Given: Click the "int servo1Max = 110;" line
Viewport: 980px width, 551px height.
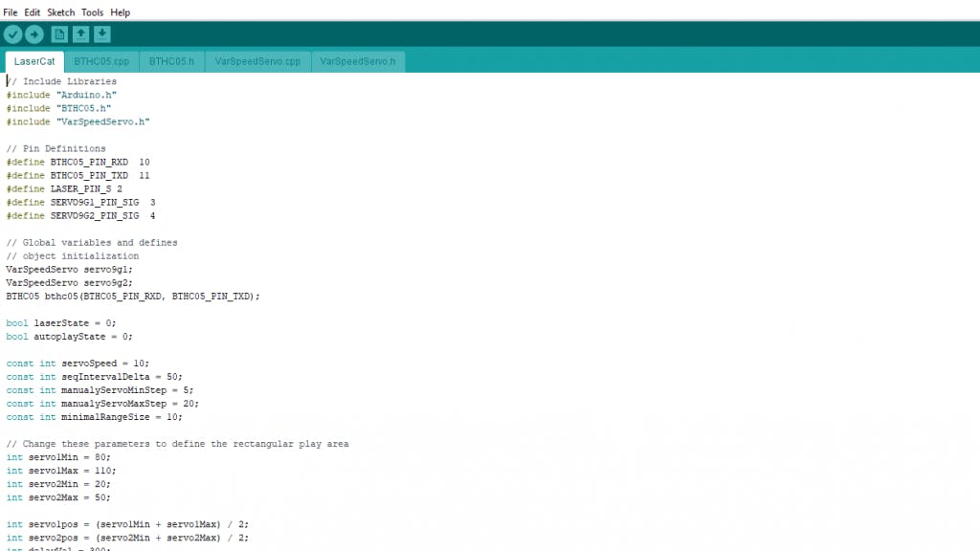Looking at the screenshot, I should click(x=59, y=471).
